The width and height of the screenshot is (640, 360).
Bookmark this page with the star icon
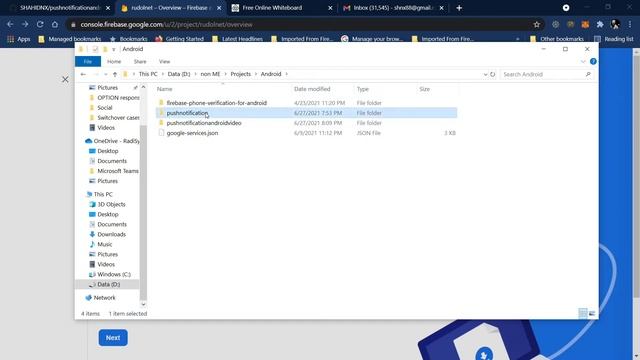[537, 24]
